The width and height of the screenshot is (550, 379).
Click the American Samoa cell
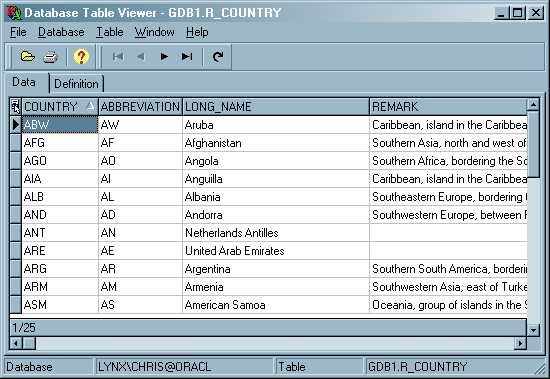(x=276, y=305)
